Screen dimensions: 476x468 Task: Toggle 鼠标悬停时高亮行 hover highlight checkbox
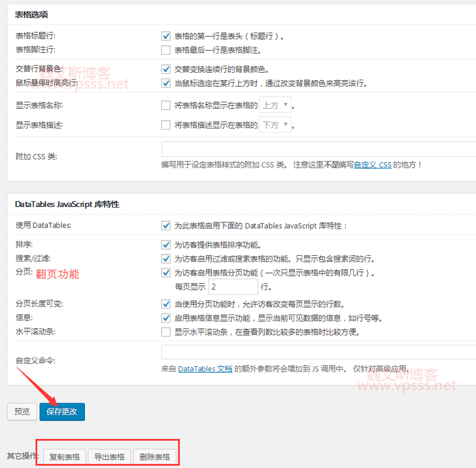166,83
